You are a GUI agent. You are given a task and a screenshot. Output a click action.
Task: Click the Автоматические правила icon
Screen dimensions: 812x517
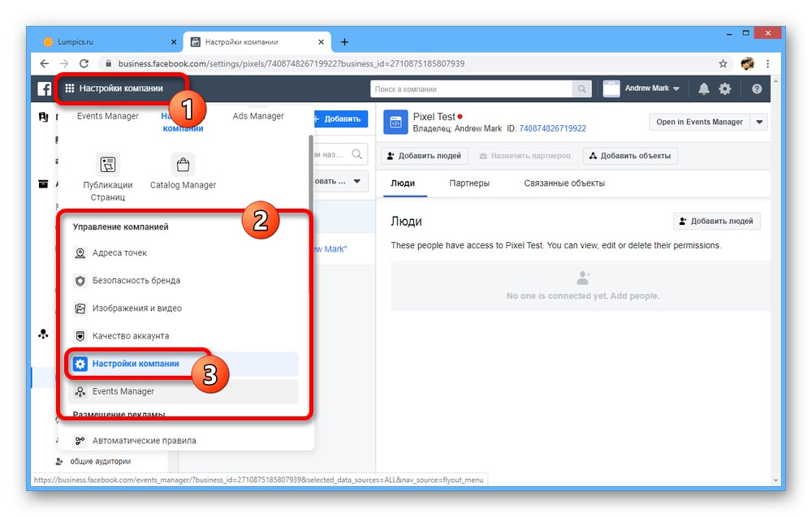(x=80, y=441)
